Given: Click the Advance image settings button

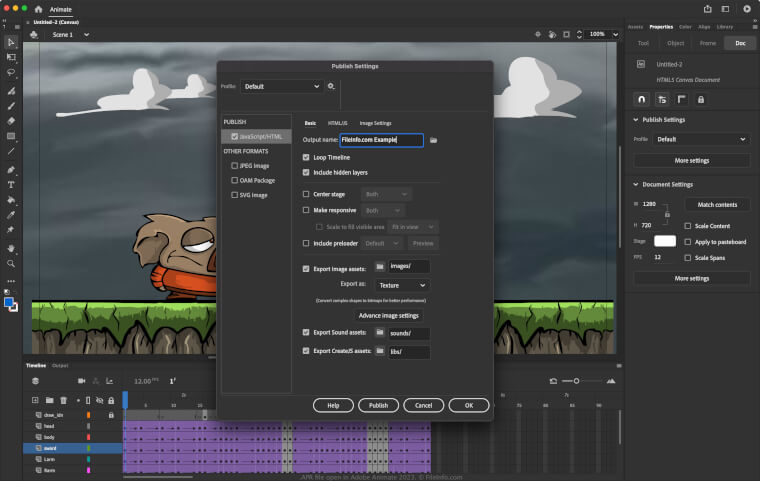Looking at the screenshot, I should [x=388, y=315].
